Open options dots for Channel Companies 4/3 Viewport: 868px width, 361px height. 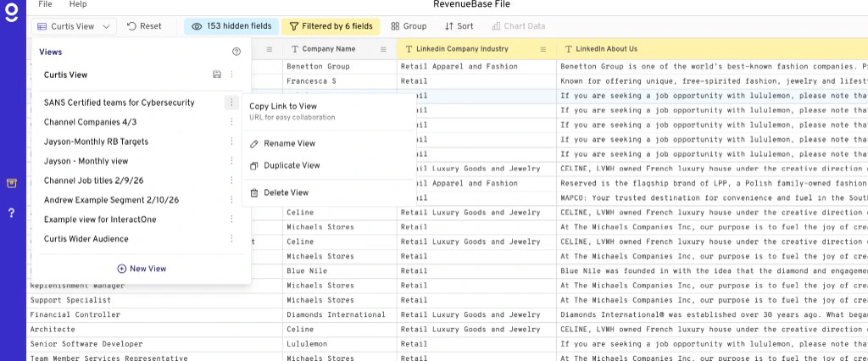click(232, 122)
